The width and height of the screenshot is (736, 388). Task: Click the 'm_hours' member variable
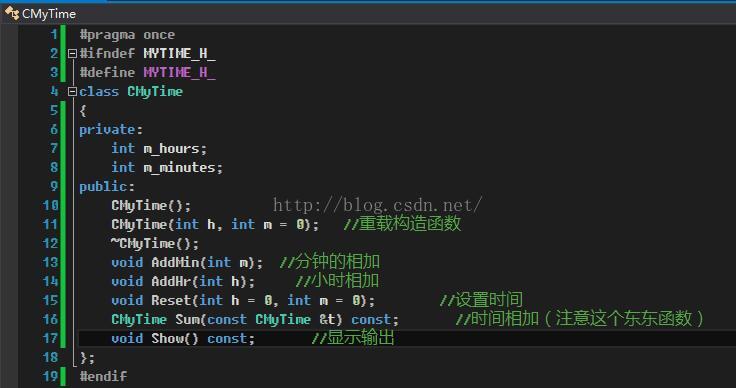coord(172,149)
